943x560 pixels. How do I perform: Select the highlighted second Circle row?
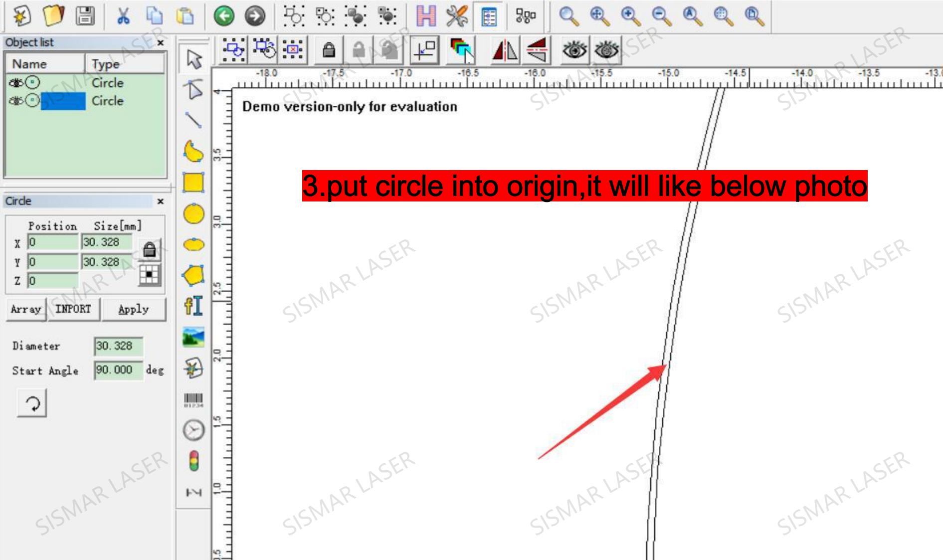tap(85, 101)
